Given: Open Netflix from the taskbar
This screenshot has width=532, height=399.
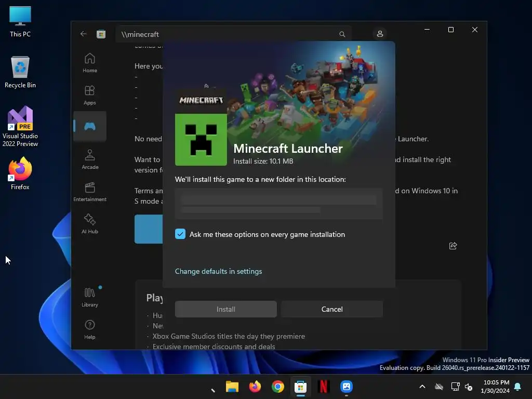Looking at the screenshot, I should click(323, 387).
